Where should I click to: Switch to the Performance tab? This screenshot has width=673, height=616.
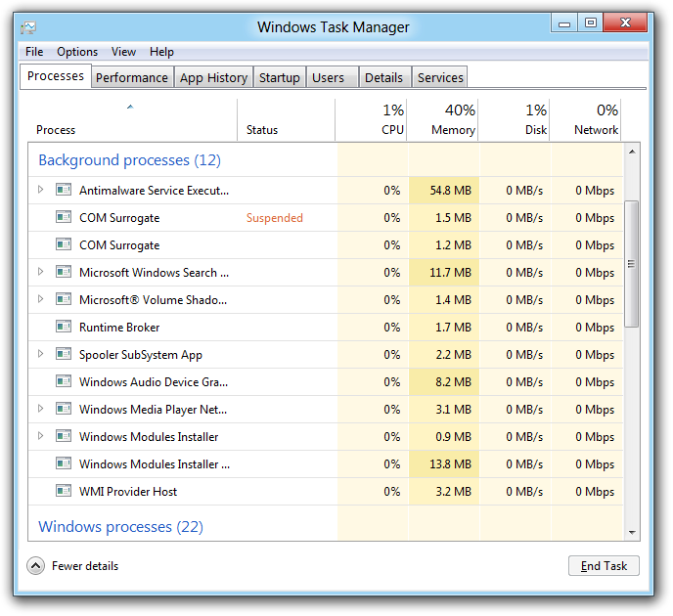pos(132,78)
